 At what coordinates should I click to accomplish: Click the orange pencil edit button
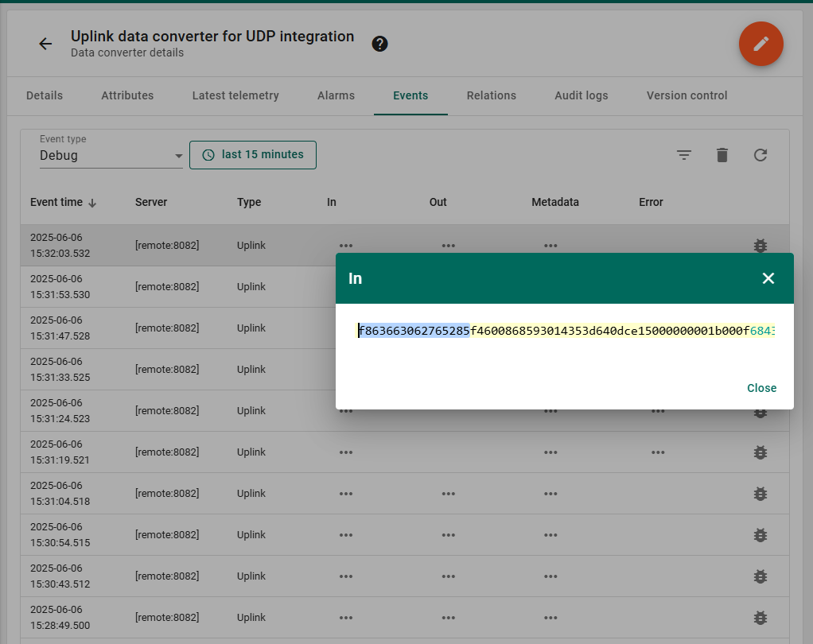[760, 44]
